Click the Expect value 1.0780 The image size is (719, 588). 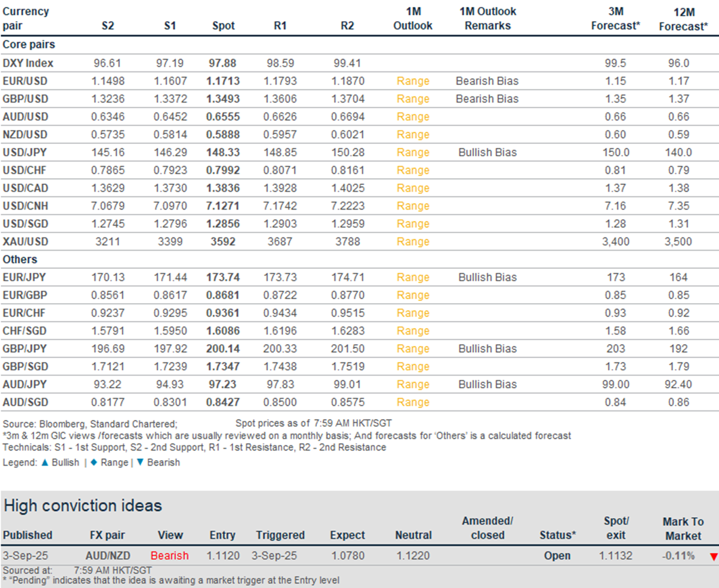click(x=348, y=555)
